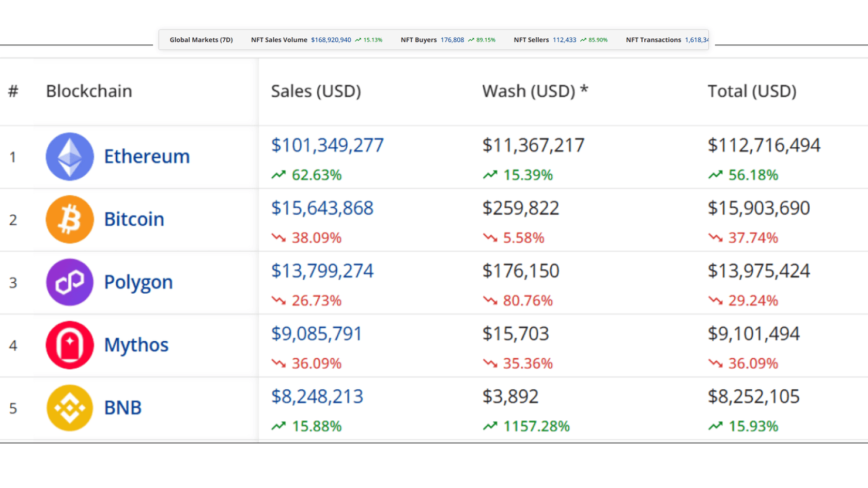
Task: Click Bitcoin total $15,903,690
Action: pyautogui.click(x=758, y=208)
